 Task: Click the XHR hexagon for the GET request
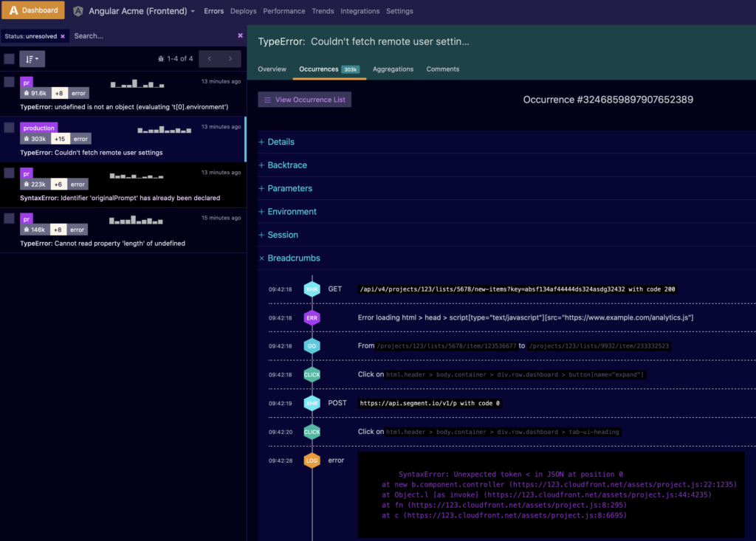point(312,289)
